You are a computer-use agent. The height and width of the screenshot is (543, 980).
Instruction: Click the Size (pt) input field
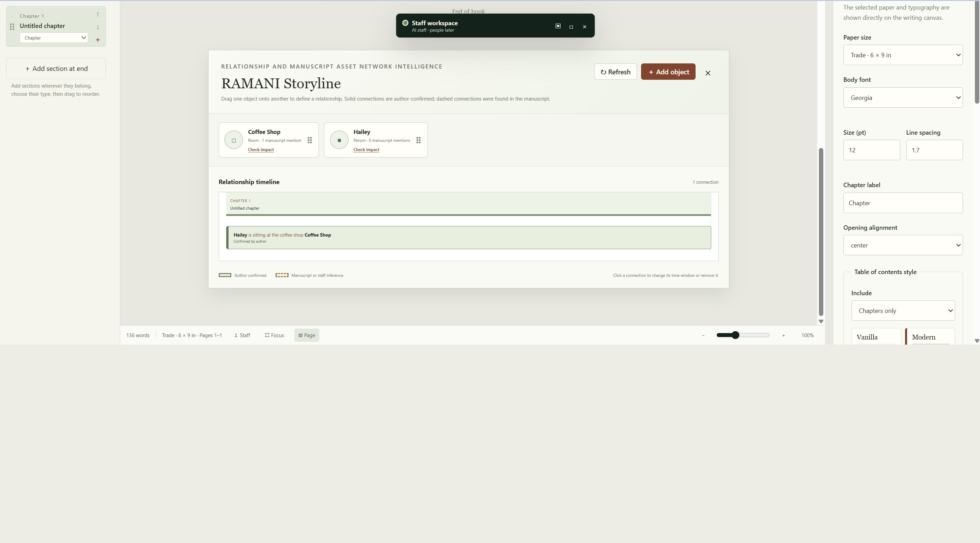click(x=872, y=150)
